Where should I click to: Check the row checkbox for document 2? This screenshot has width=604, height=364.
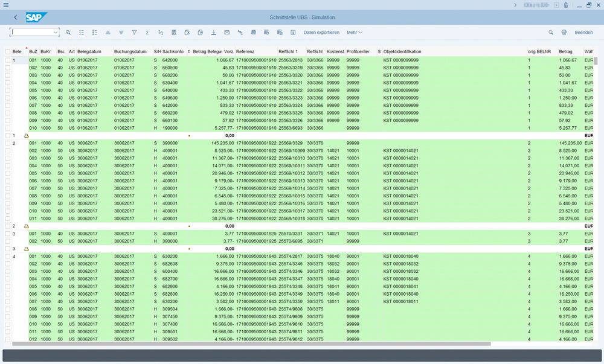click(8, 142)
